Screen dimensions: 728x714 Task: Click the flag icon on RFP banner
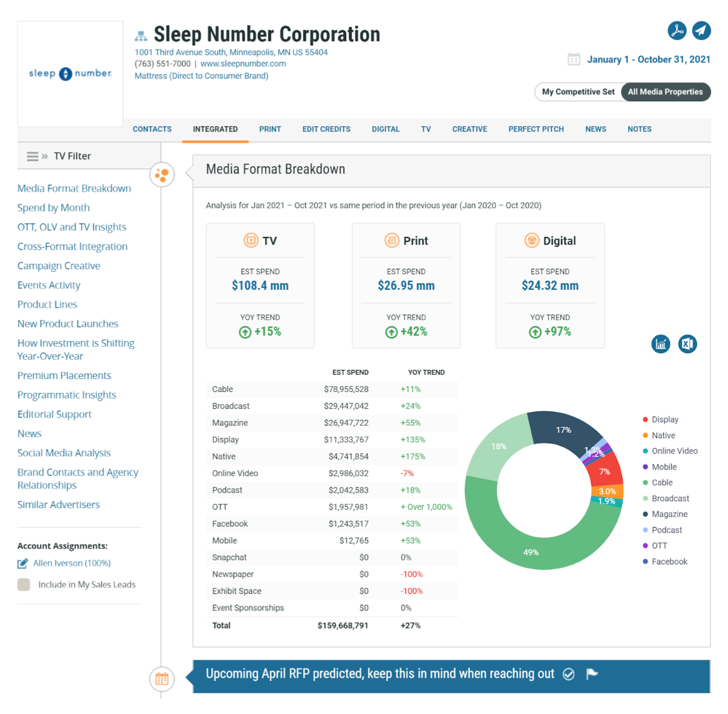(x=592, y=674)
